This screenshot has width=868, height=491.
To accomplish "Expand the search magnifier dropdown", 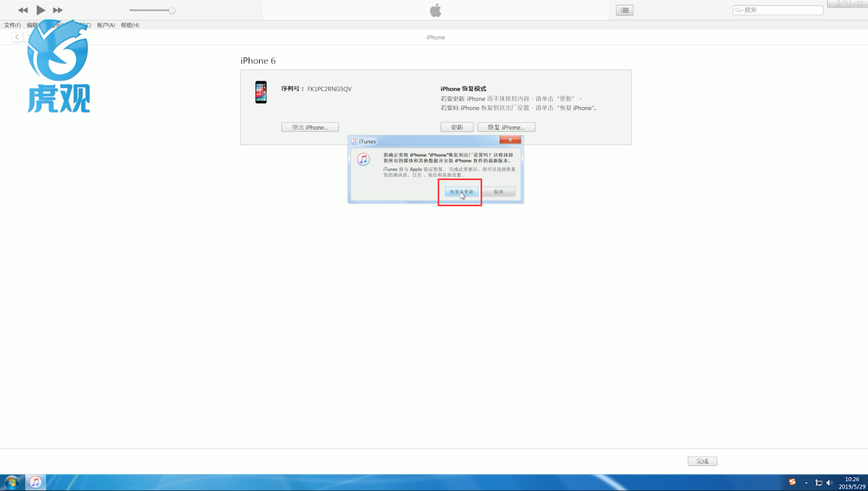I will pyautogui.click(x=739, y=10).
